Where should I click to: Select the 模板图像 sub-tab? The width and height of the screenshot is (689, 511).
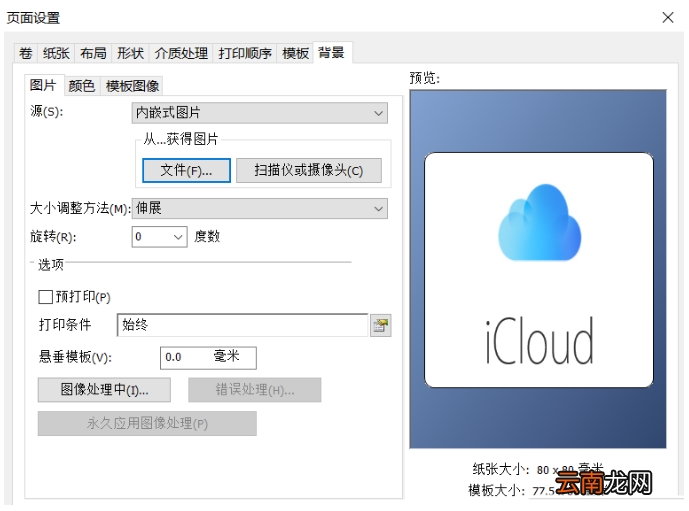click(x=132, y=86)
